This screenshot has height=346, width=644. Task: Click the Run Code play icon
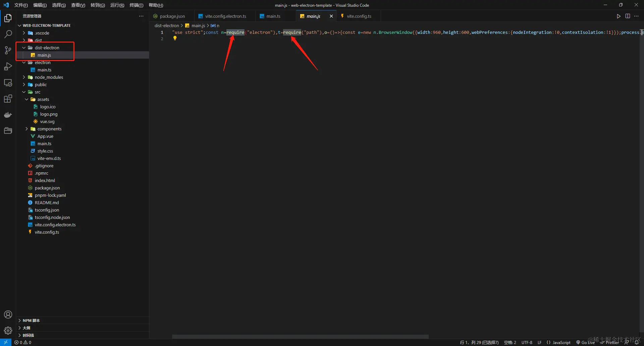tap(619, 16)
